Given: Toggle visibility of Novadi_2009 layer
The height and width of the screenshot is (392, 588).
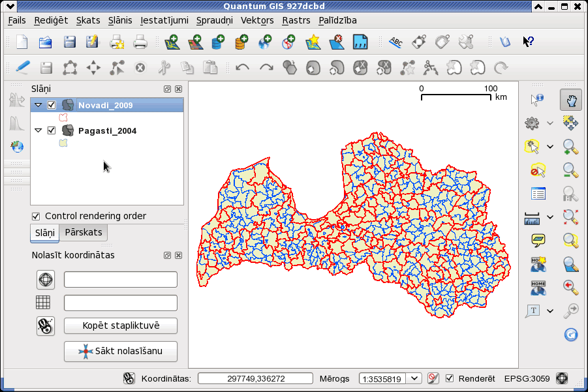Looking at the screenshot, I should pos(52,105).
